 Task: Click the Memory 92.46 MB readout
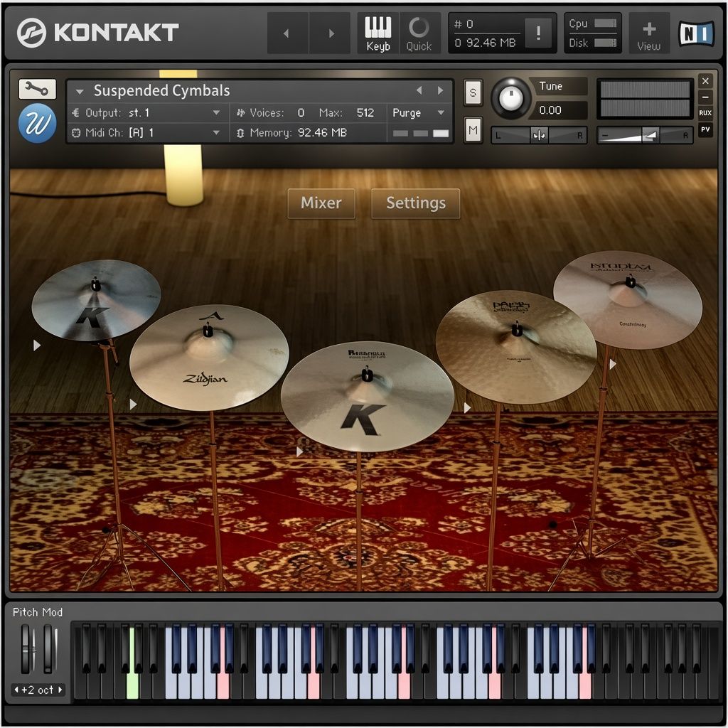[299, 133]
